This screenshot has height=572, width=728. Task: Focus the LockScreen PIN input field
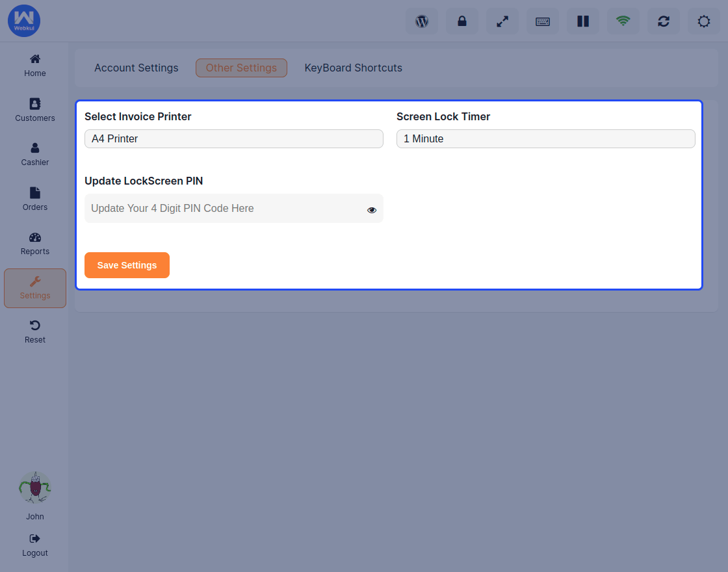click(x=234, y=209)
